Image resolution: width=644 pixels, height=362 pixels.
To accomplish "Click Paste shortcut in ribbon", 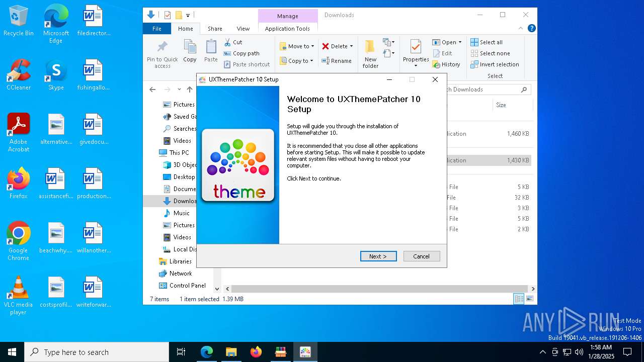I will [x=247, y=64].
